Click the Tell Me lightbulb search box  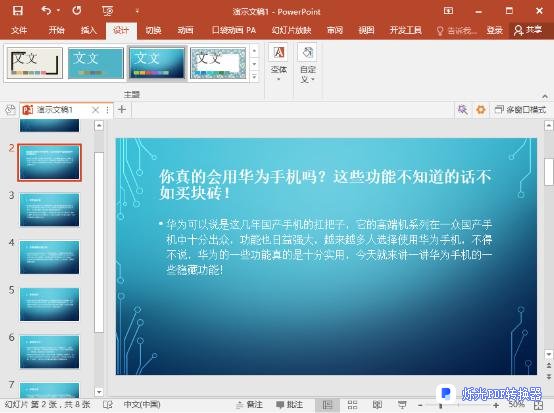point(456,31)
